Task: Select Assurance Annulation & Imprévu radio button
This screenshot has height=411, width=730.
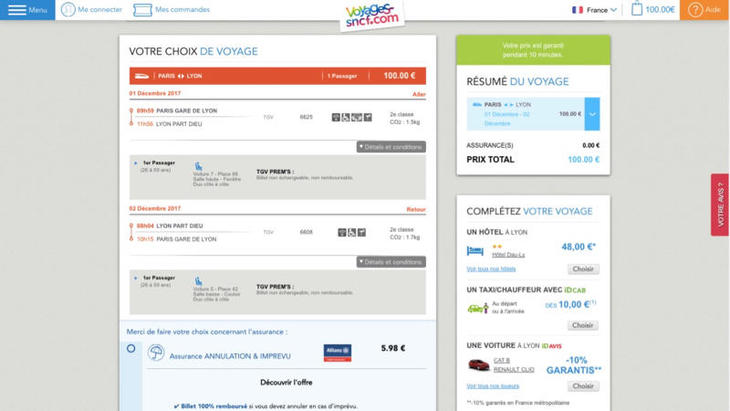Action: (x=131, y=349)
